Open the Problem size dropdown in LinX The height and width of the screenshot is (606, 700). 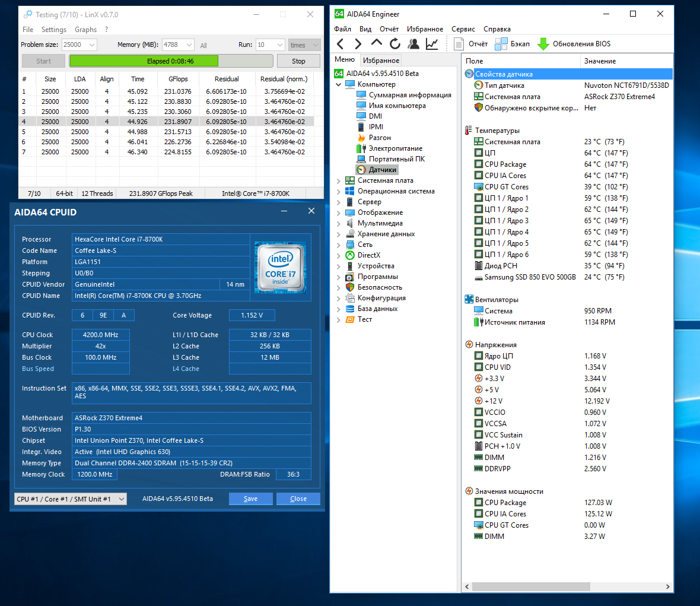click(91, 45)
